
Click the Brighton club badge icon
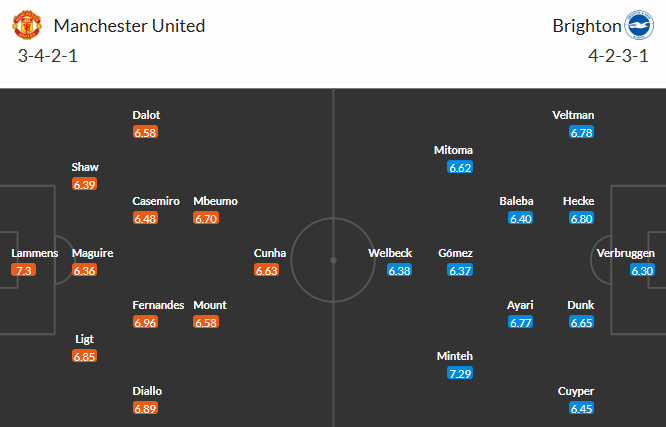637,25
